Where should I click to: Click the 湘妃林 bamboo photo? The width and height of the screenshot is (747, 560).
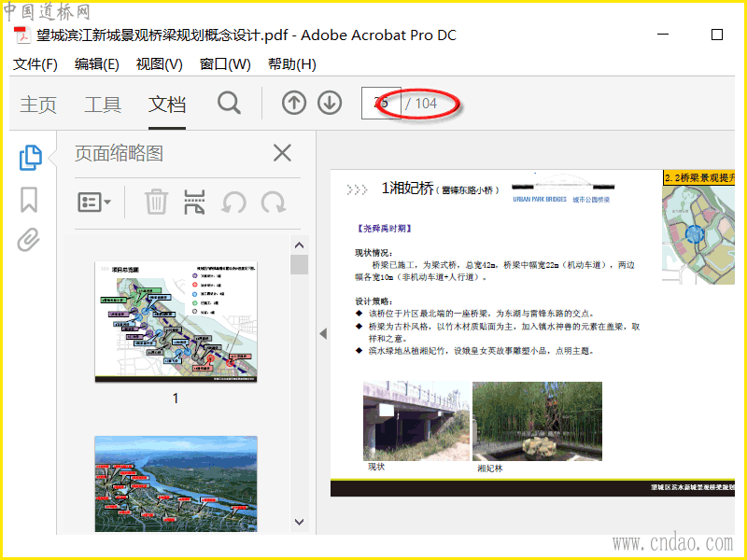pyautogui.click(x=537, y=421)
